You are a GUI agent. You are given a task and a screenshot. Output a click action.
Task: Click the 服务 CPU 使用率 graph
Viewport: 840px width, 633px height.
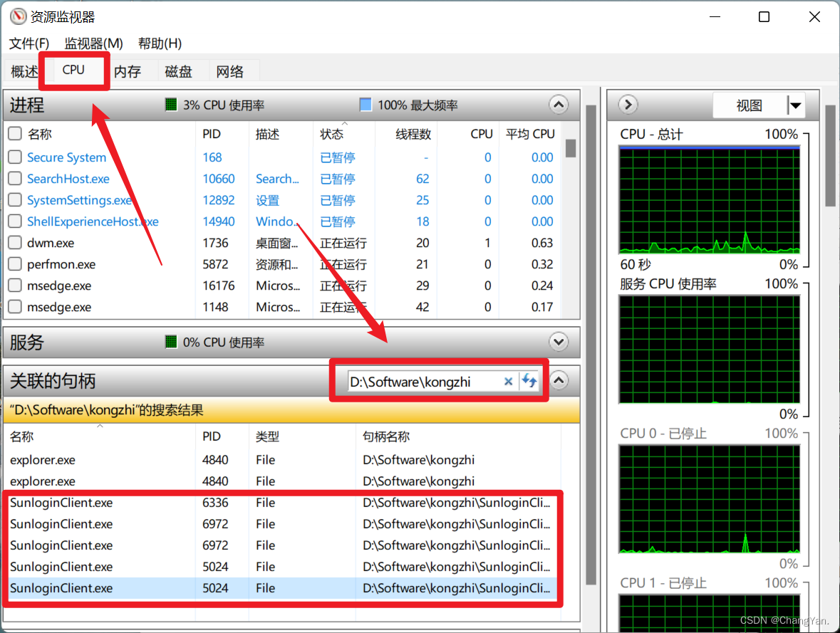[x=710, y=349]
